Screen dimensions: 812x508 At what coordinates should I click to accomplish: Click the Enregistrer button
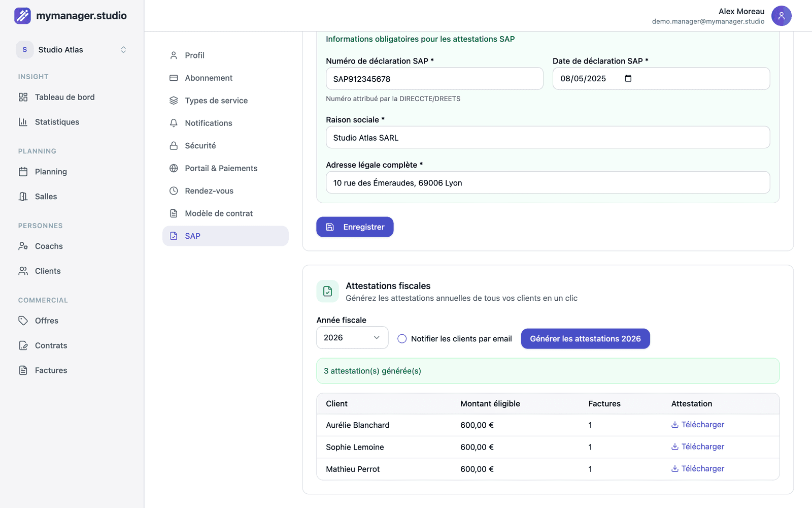(355, 227)
